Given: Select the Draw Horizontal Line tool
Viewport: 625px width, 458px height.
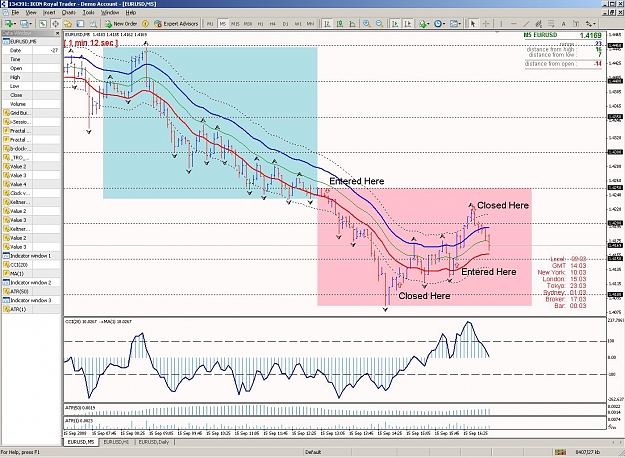Looking at the screenshot, I should [513, 24].
